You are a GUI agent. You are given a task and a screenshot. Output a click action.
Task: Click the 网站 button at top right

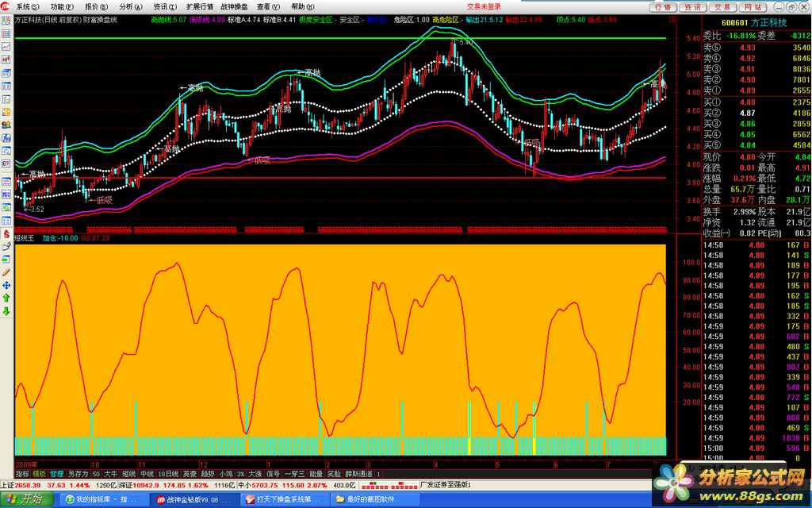753,6
